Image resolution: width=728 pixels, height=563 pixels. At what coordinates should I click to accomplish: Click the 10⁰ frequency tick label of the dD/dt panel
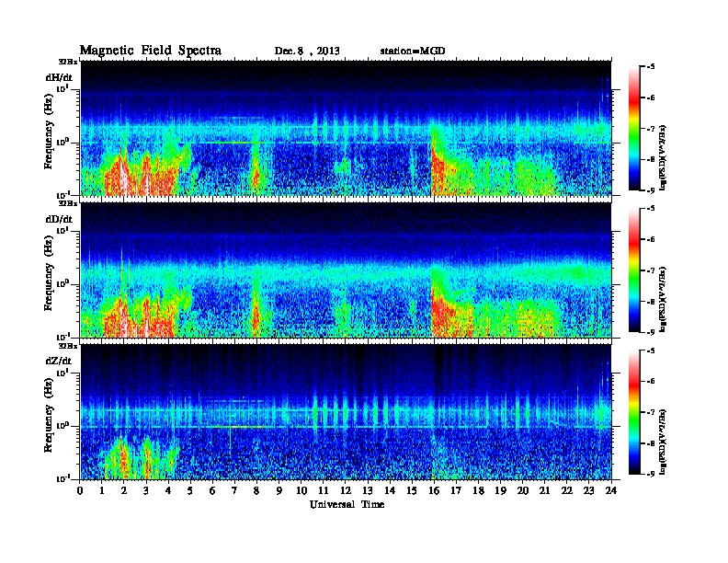click(x=63, y=283)
